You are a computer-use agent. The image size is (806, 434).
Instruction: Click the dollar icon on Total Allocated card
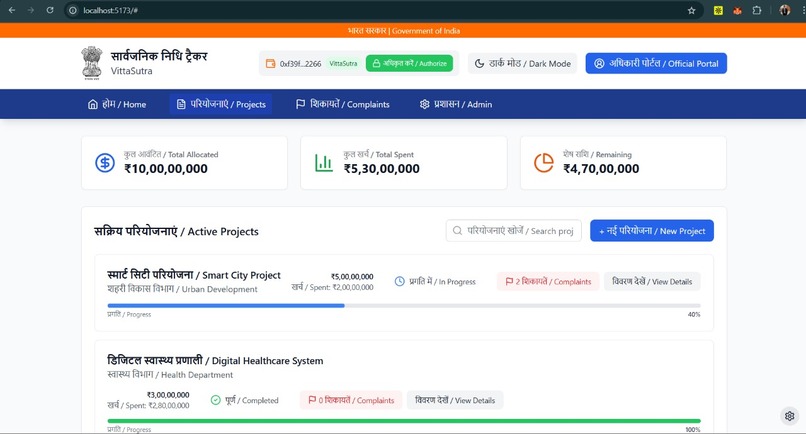105,162
